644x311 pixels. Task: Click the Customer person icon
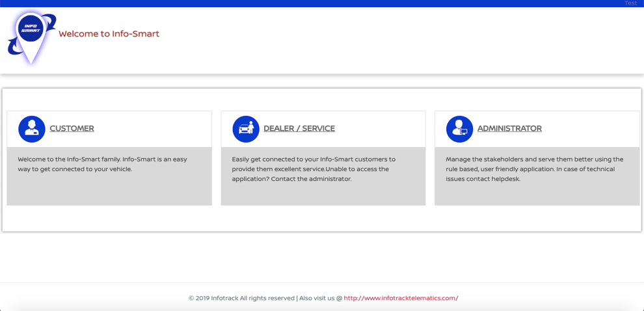coord(31,129)
